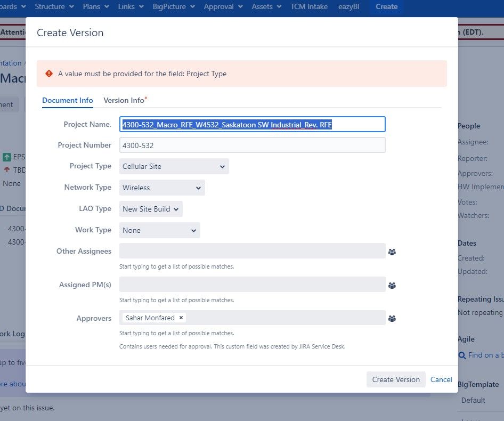
Task: Click the 'Not repeating' text in sidebar
Action: [x=480, y=312]
